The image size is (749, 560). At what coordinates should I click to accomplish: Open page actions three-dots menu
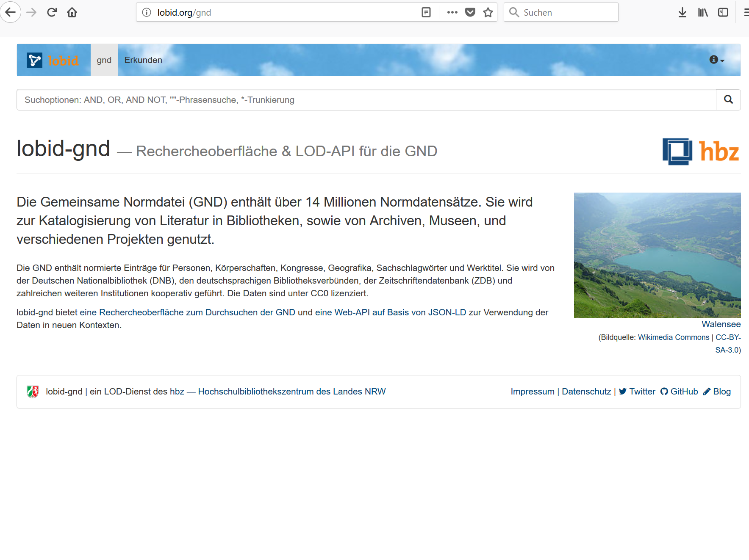(x=452, y=12)
